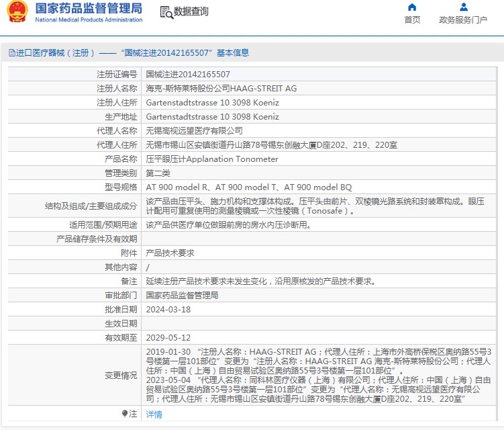Select expiry date 2029-05-12
This screenshot has height=434, width=504.
[x=168, y=337]
